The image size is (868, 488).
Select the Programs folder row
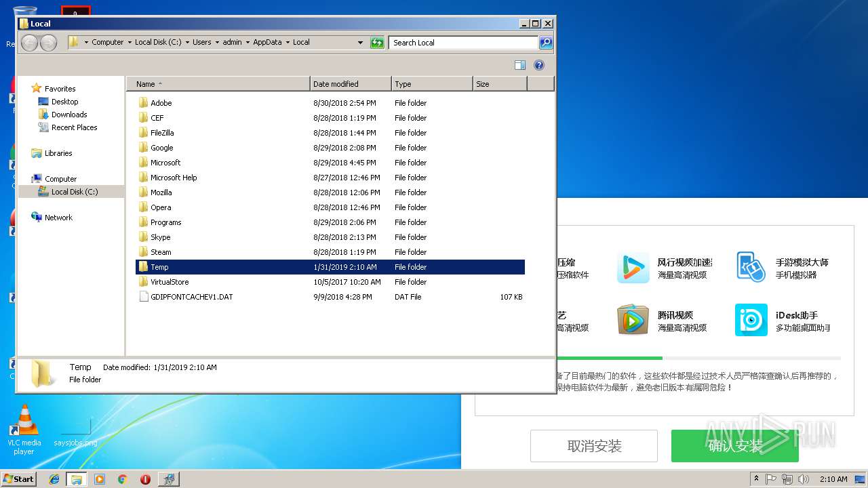pyautogui.click(x=330, y=222)
